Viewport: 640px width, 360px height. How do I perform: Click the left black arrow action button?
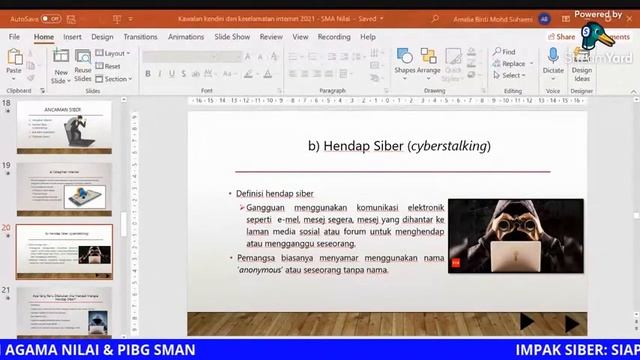point(527,322)
